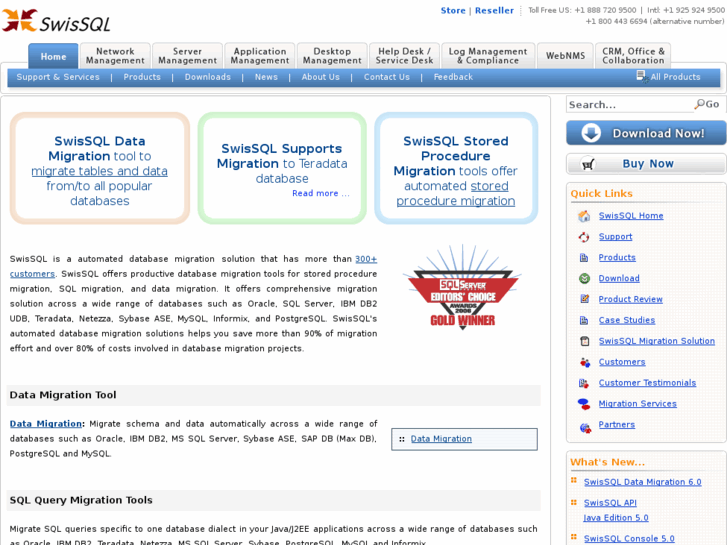Click the lifebuoy icon beside Support
This screenshot has height=545, width=727.
(x=584, y=237)
